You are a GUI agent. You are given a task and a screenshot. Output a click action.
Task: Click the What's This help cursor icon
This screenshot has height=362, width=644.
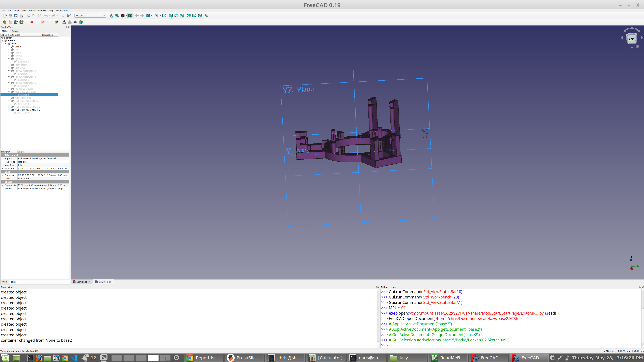69,15
